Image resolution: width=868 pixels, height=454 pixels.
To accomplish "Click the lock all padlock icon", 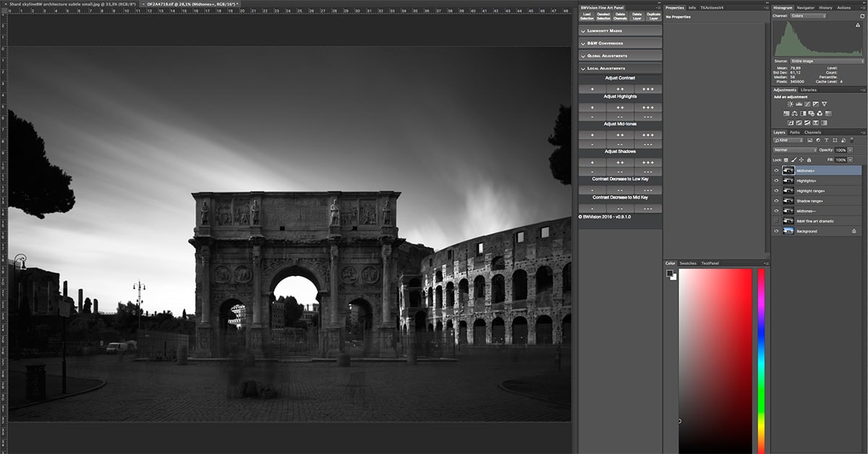I will [809, 160].
